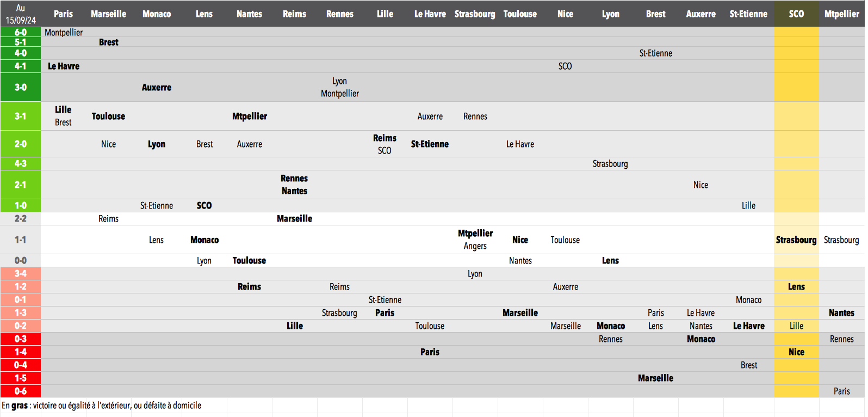The image size is (868, 417).
Task: Select bold Strasbourg in the SCO column
Action: pos(796,240)
